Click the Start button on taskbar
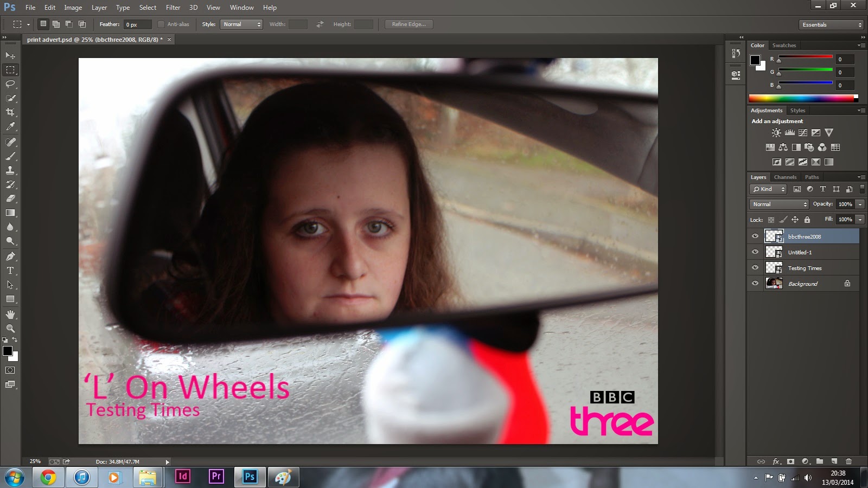Viewport: 868px width, 488px height. (x=15, y=477)
